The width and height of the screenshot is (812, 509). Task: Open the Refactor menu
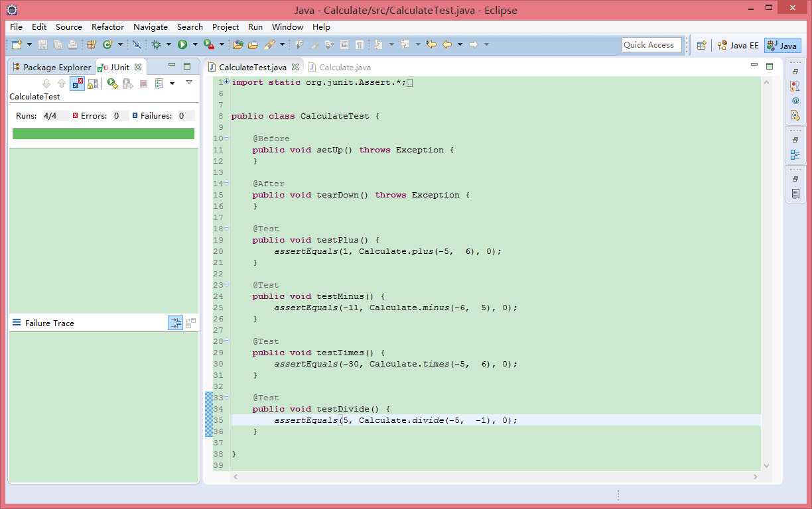[x=108, y=27]
